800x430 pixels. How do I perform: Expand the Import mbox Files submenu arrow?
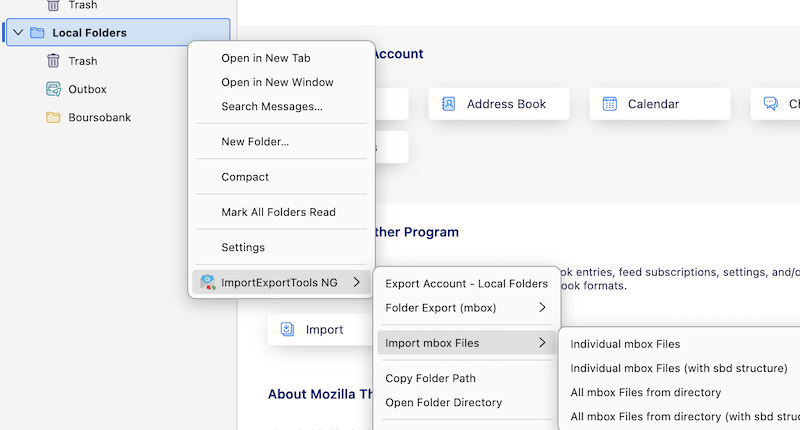coord(542,343)
